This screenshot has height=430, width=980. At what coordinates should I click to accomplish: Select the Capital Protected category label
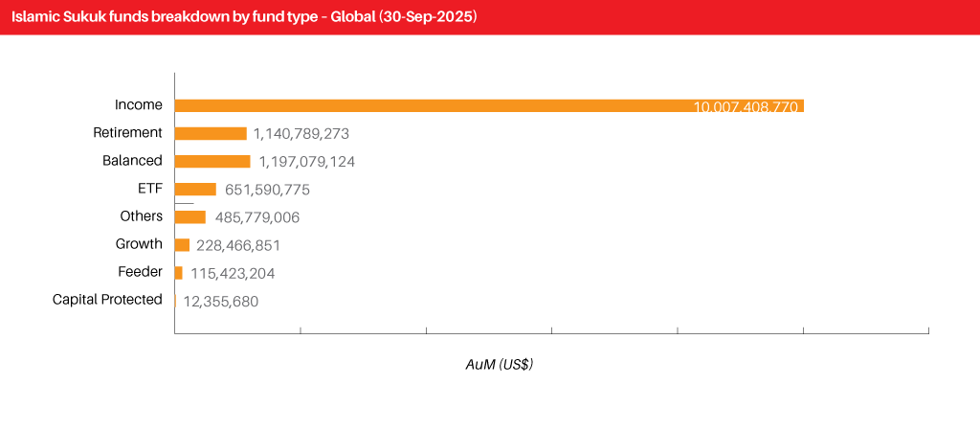pyautogui.click(x=107, y=300)
